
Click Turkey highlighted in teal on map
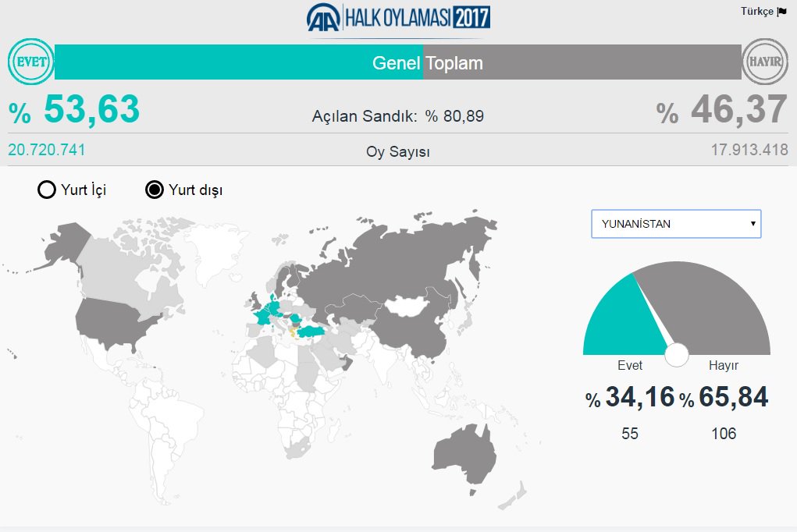[311, 332]
